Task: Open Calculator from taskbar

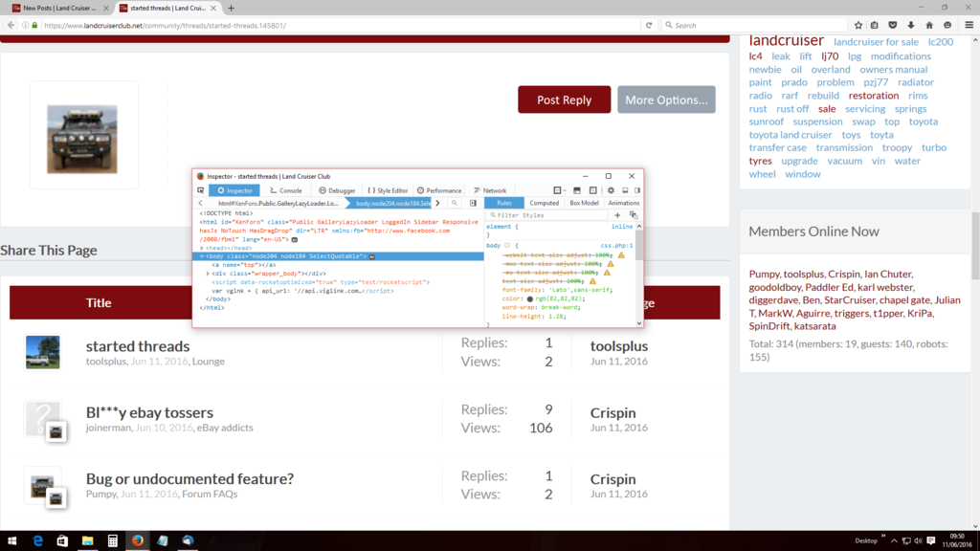Action: [113, 541]
